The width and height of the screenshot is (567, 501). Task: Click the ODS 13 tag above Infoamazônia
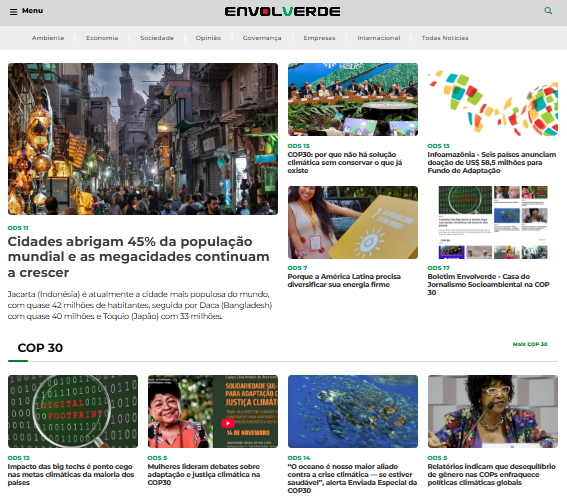click(438, 146)
